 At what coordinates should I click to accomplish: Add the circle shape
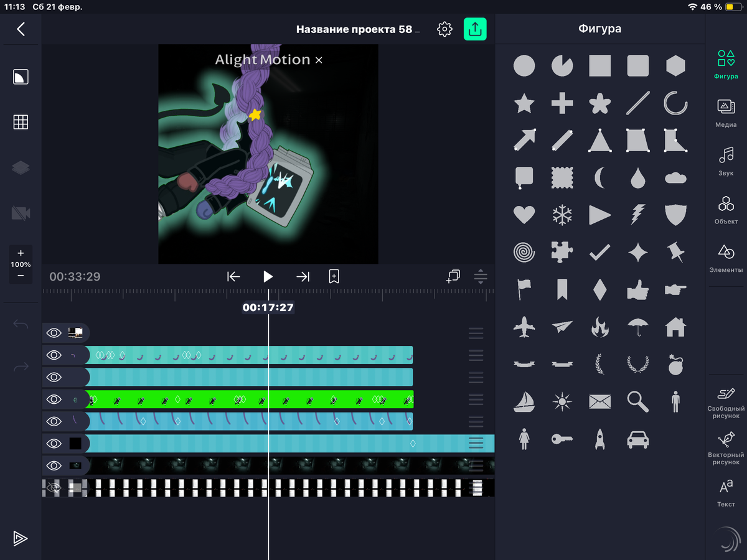[524, 65]
